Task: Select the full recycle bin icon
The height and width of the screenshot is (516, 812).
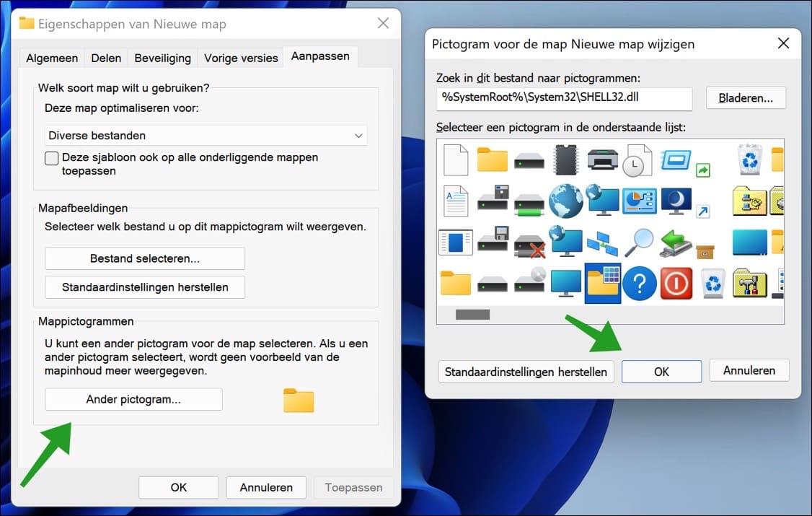Action: (x=749, y=160)
